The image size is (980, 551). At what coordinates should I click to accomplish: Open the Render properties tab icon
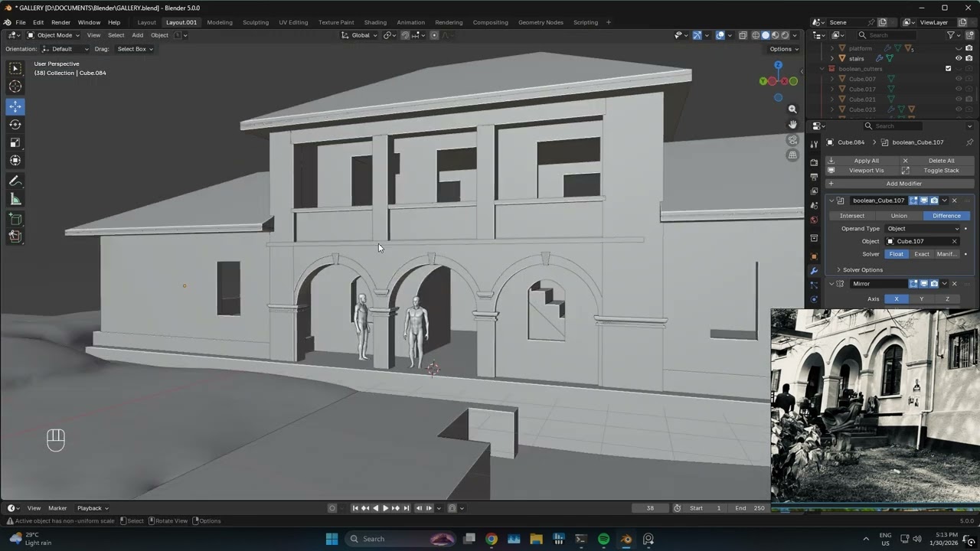point(814,162)
